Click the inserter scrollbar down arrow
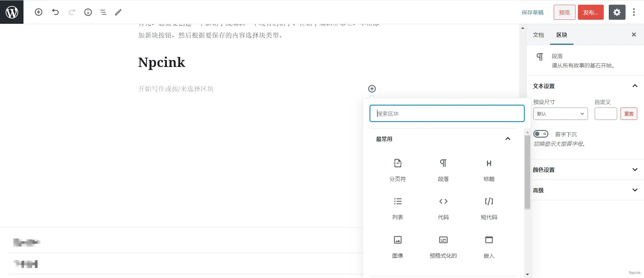This screenshot has width=644, height=278. click(x=527, y=274)
